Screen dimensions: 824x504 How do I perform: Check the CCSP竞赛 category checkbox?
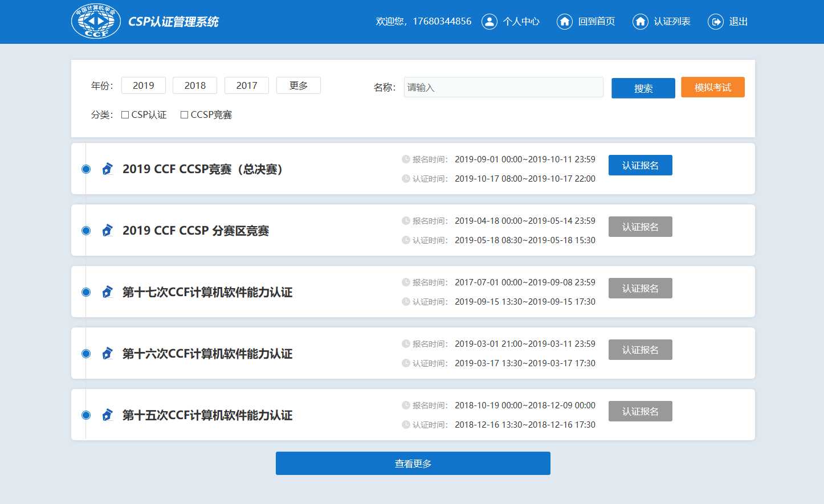(185, 114)
